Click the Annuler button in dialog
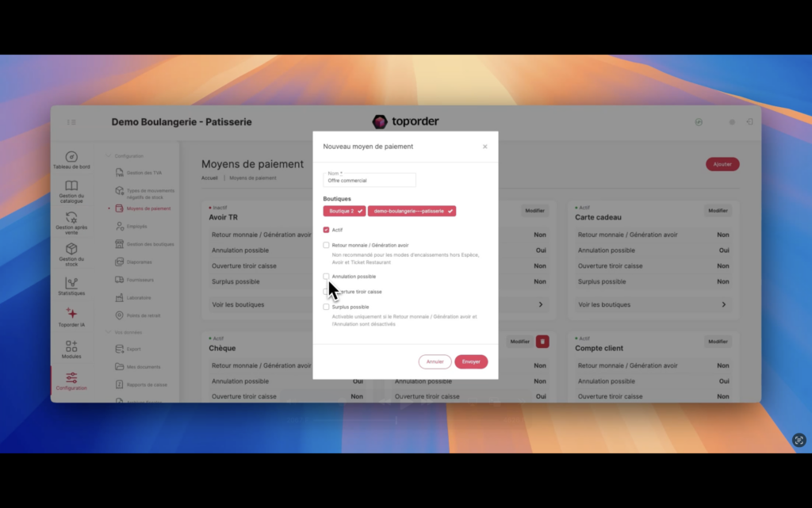812x508 pixels. pos(435,361)
